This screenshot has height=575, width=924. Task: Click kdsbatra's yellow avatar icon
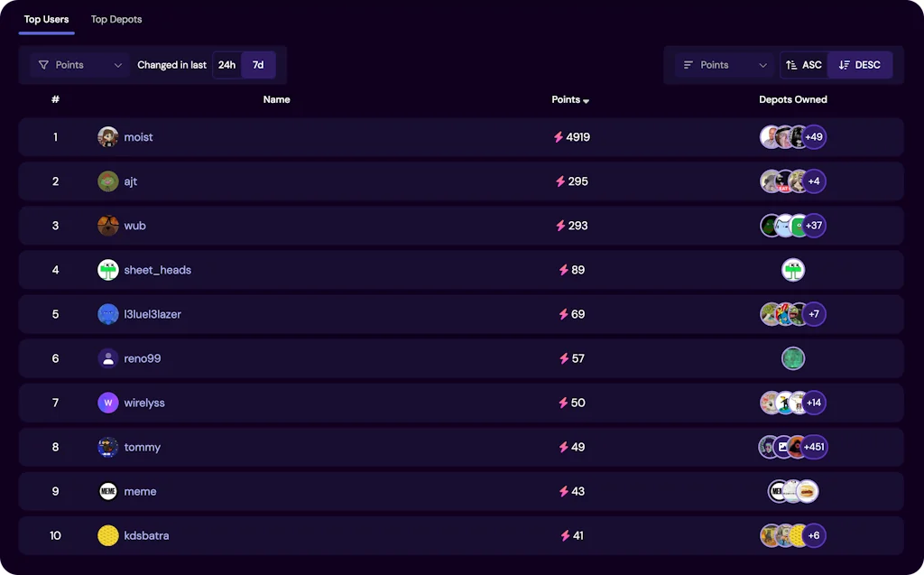click(x=108, y=535)
